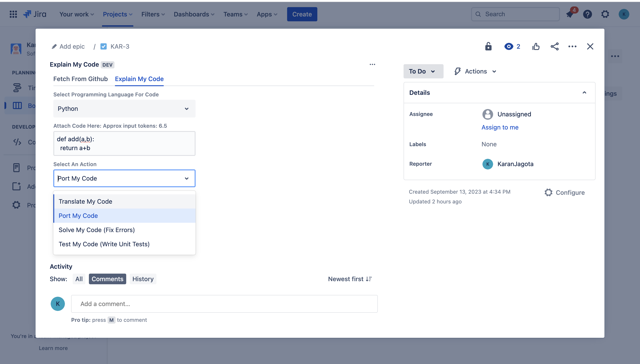This screenshot has height=364, width=640.
Task: Open Jira settings gear in top bar
Action: (605, 14)
